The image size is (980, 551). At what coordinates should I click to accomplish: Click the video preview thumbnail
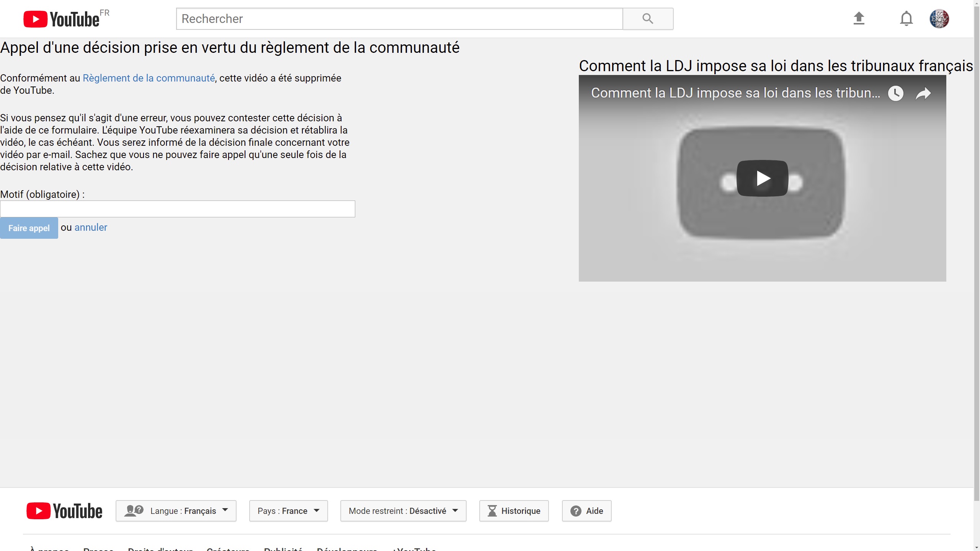(x=762, y=178)
